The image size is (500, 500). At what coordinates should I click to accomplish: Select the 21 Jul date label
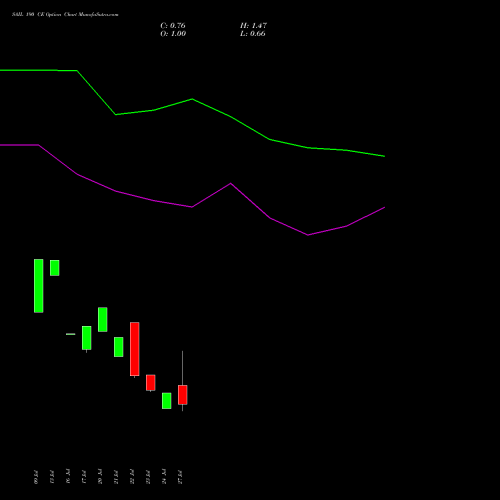[116, 477]
